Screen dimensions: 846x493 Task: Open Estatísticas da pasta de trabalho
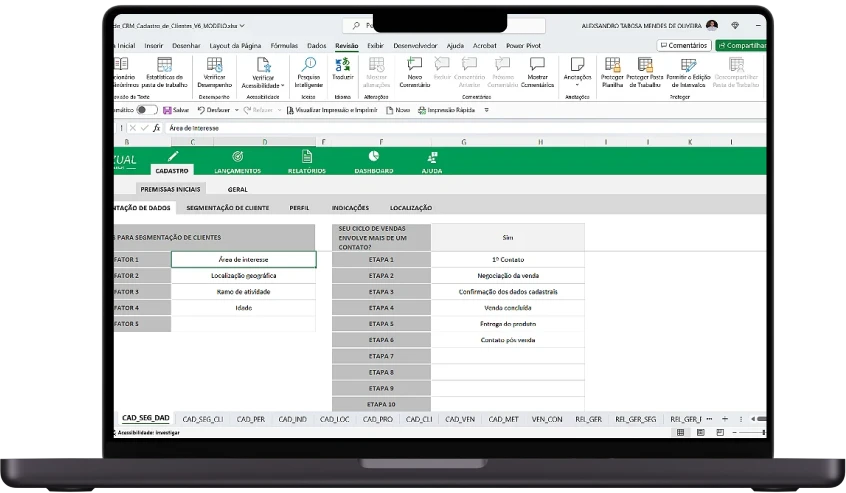click(165, 72)
